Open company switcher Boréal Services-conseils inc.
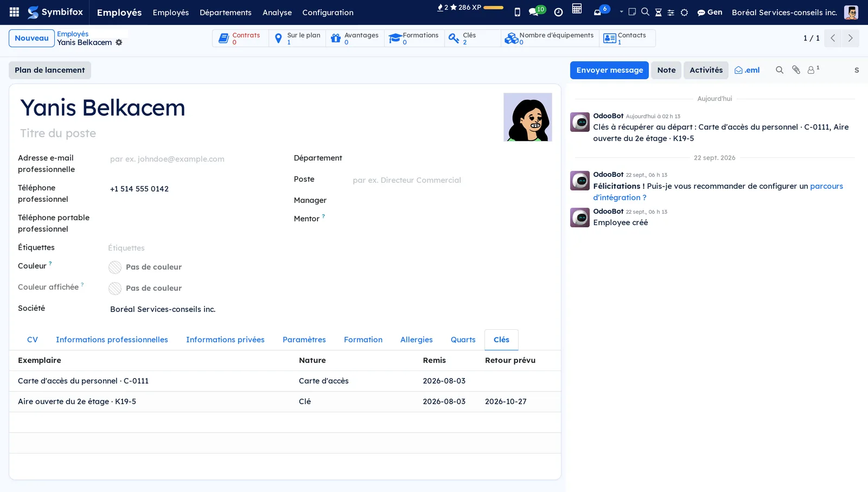The height and width of the screenshot is (492, 868). (784, 12)
